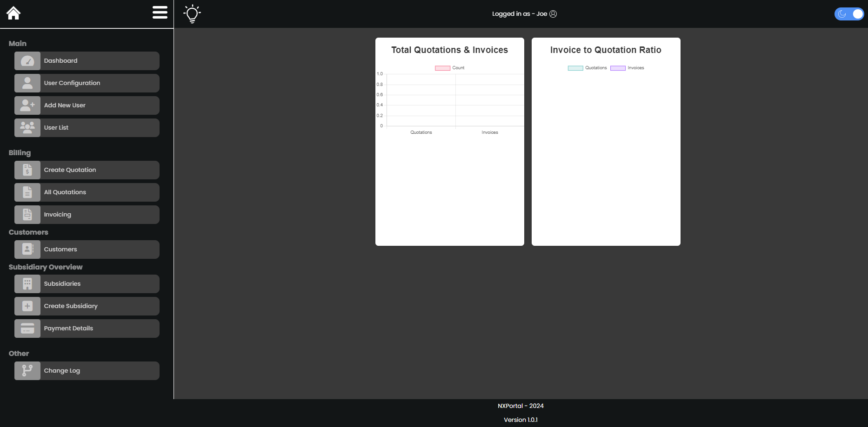Click the User Configuration person icon
The height and width of the screenshot is (427, 868).
point(27,83)
